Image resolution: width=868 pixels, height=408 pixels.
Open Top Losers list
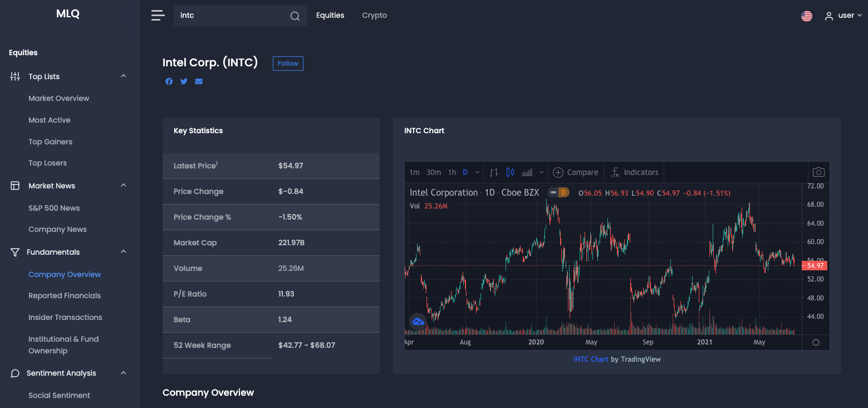click(x=48, y=163)
